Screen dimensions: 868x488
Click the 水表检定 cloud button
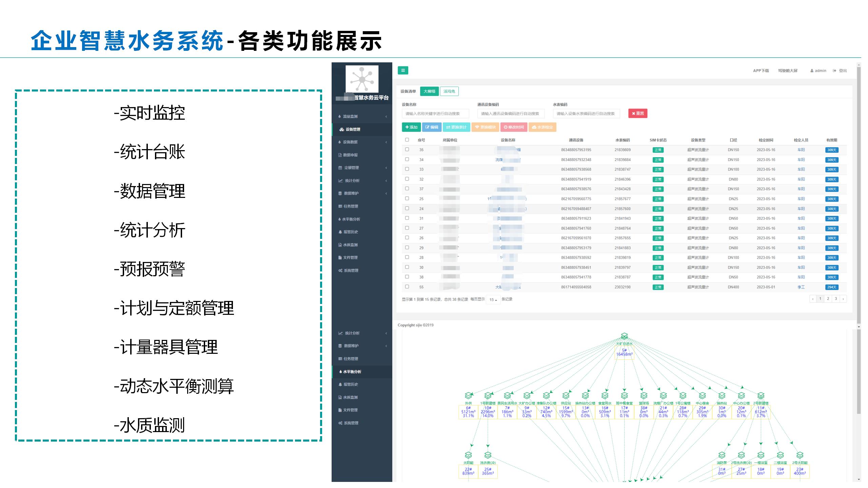point(542,127)
